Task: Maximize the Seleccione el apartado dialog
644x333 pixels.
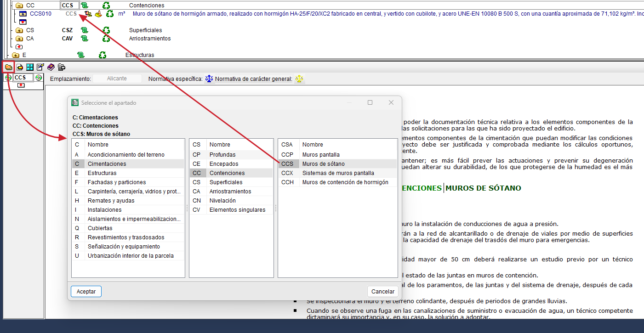Action: pos(370,102)
